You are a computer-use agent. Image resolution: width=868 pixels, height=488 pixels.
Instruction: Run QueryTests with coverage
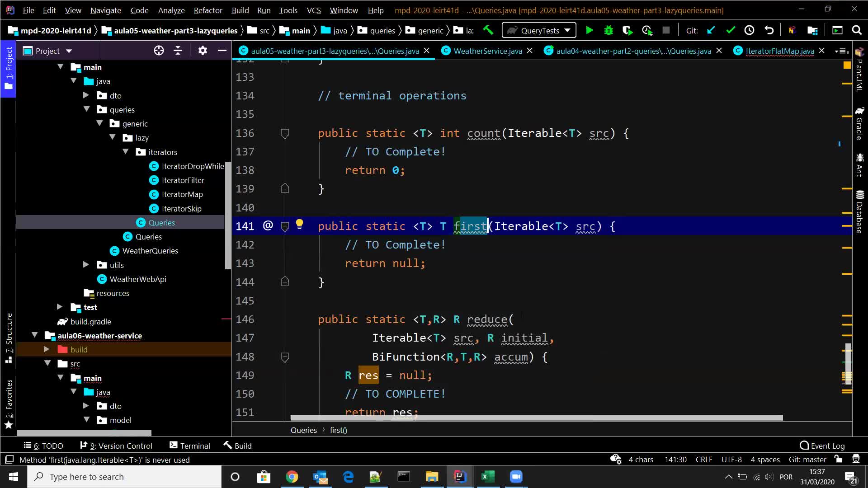click(x=627, y=30)
